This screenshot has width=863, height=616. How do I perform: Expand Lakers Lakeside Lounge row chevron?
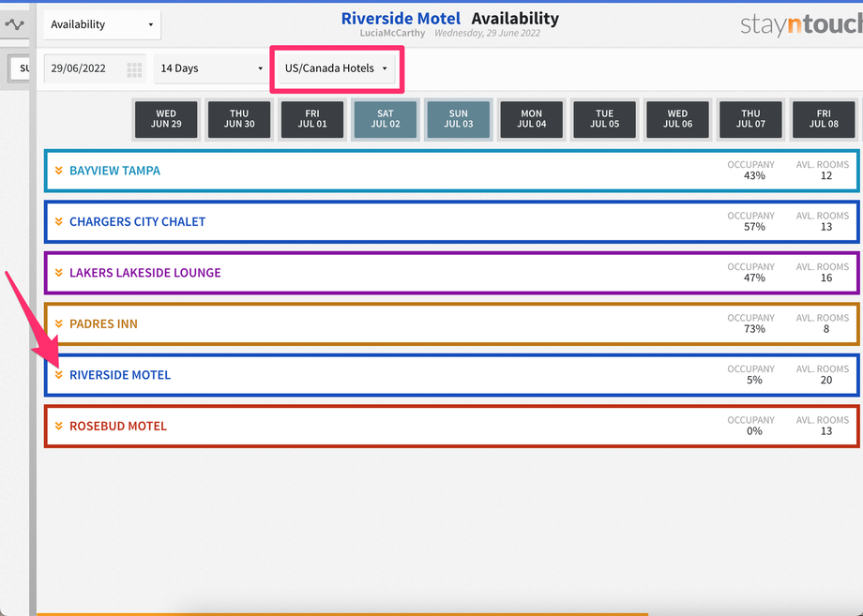pos(59,273)
